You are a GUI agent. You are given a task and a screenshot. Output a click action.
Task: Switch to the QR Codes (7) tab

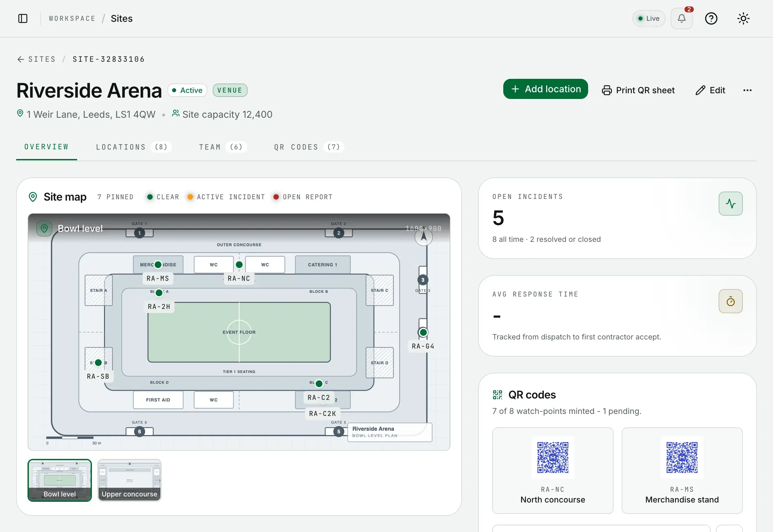309,147
